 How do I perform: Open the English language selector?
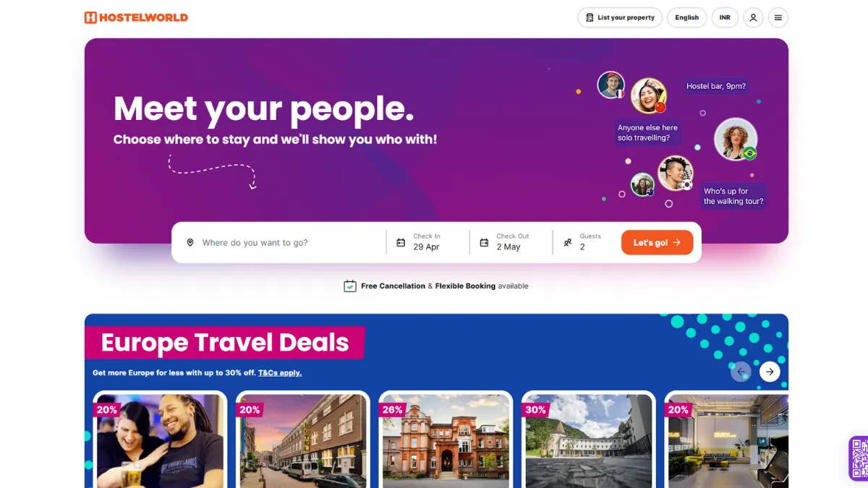pyautogui.click(x=687, y=17)
